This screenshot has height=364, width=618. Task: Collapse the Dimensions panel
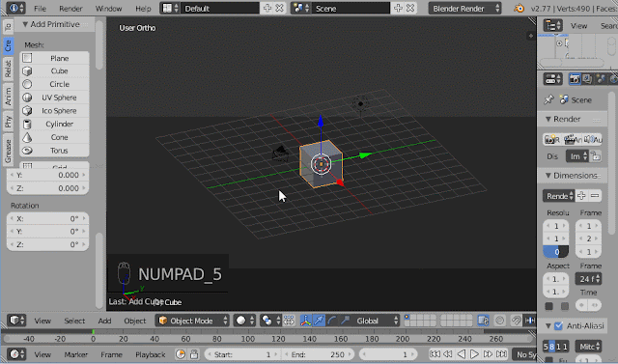click(548, 176)
